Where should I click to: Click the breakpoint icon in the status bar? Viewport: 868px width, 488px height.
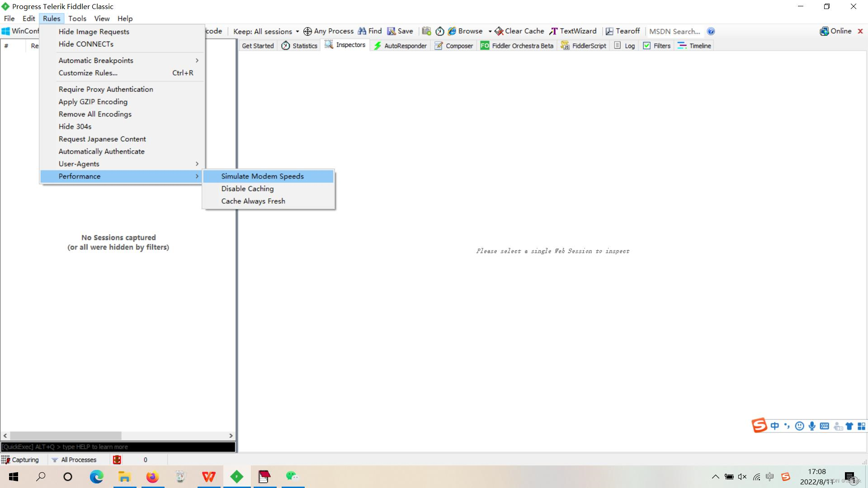pyautogui.click(x=117, y=460)
